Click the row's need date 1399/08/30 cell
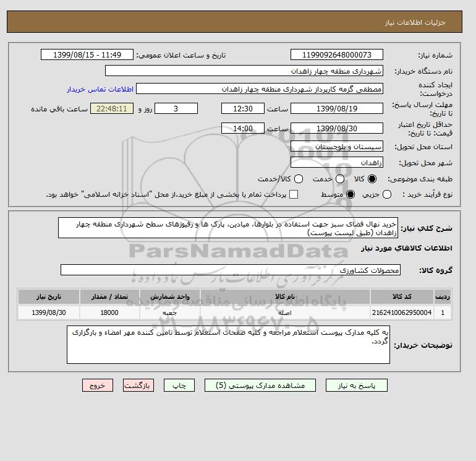Viewport: 476px width, 461px height. [49, 312]
